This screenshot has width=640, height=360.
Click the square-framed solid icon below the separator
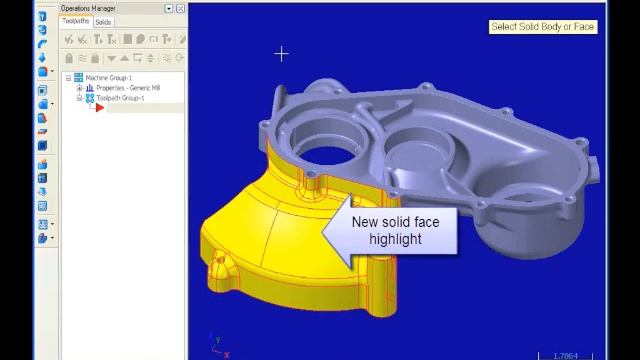tap(42, 90)
